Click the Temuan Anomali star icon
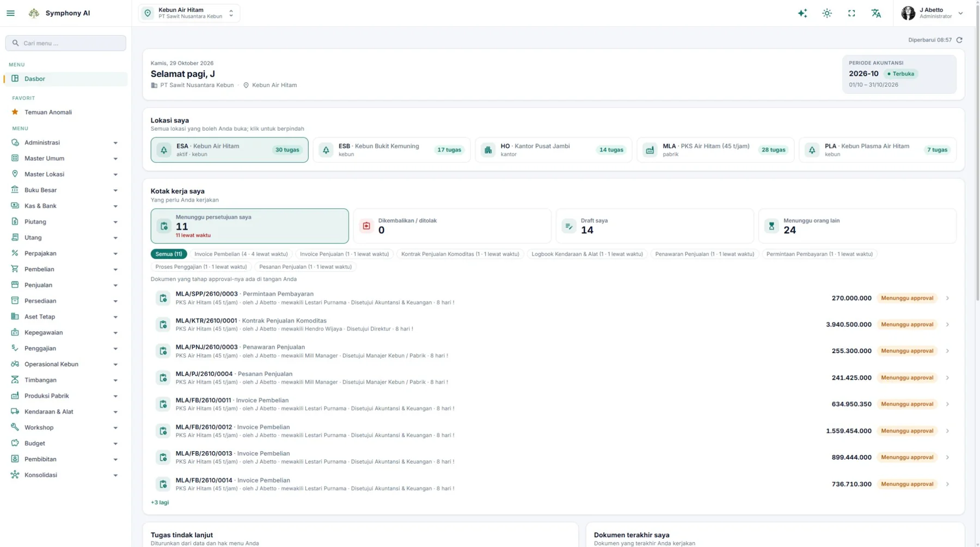The image size is (980, 547). (15, 112)
